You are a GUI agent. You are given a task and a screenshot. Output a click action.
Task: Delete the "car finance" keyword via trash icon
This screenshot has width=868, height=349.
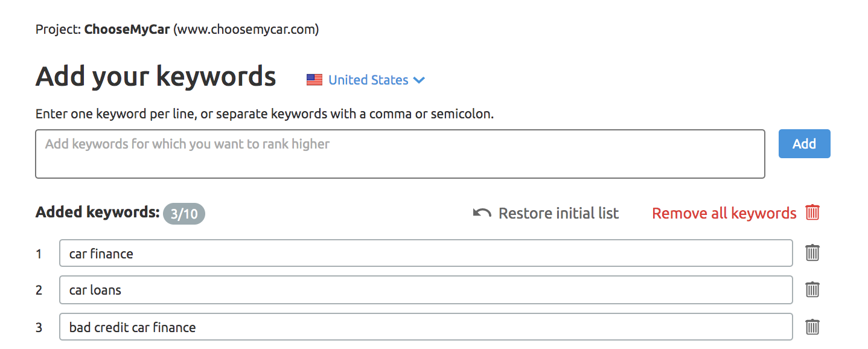(812, 253)
